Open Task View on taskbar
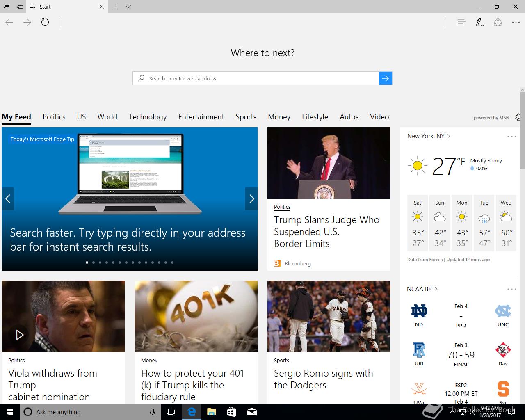 [x=171, y=412]
